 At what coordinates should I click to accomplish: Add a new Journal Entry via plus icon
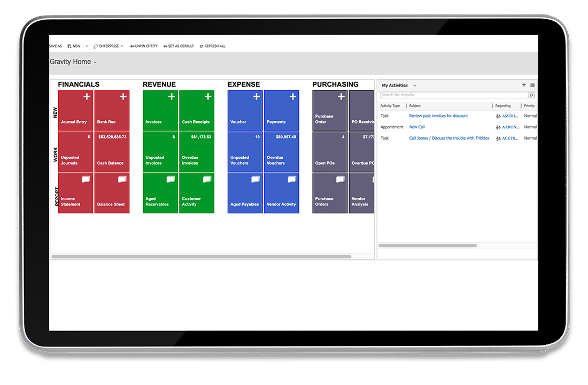click(x=87, y=96)
